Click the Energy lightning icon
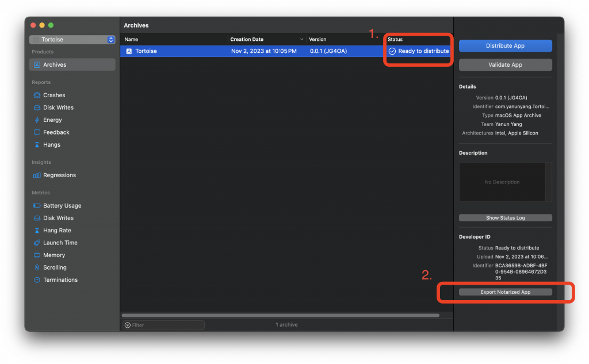Viewport: 589px width, 364px height. click(x=37, y=120)
